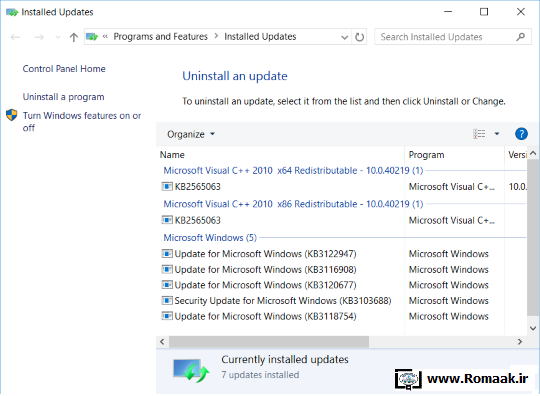
Task: Click vertical scrollbar up arrow
Action: tap(533, 153)
